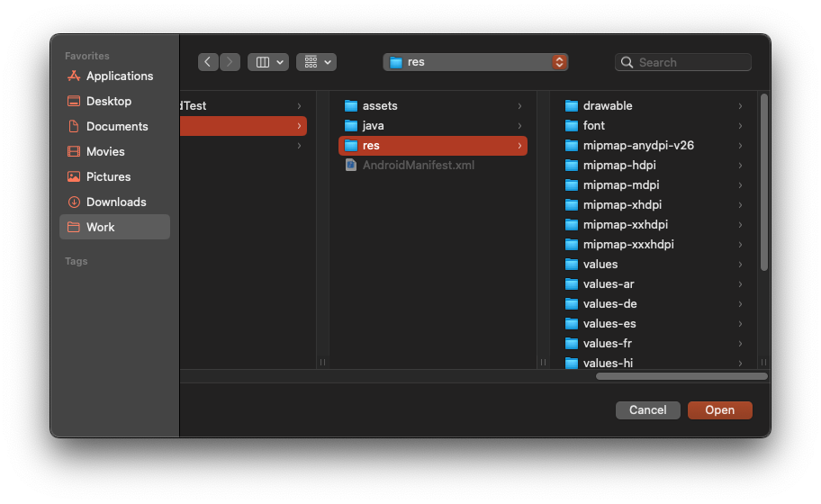The image size is (821, 504).
Task: Select the mipmap-xhdpi folder
Action: click(654, 205)
